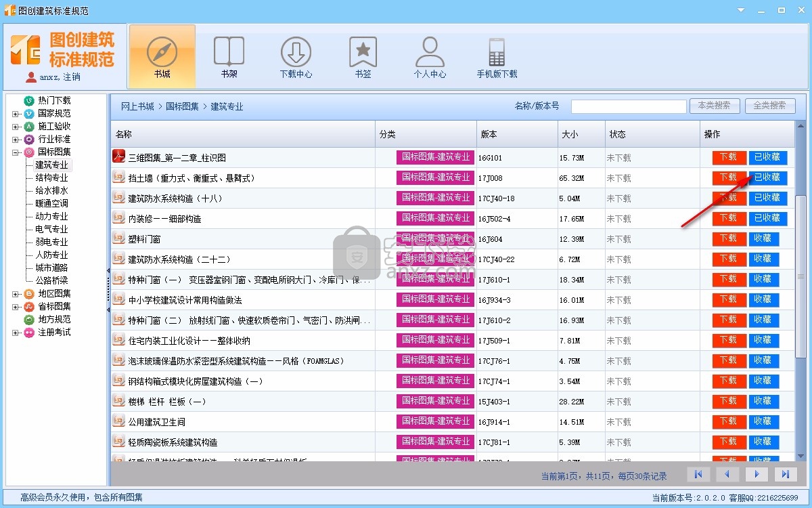Select 弱电专业 in the tree
The image size is (812, 508).
(51, 242)
